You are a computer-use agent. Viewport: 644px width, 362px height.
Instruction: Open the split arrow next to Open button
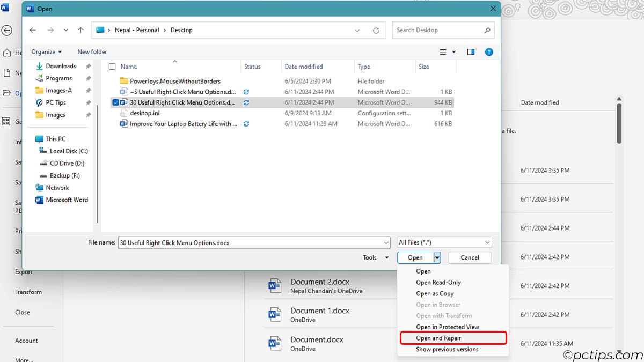pos(436,257)
